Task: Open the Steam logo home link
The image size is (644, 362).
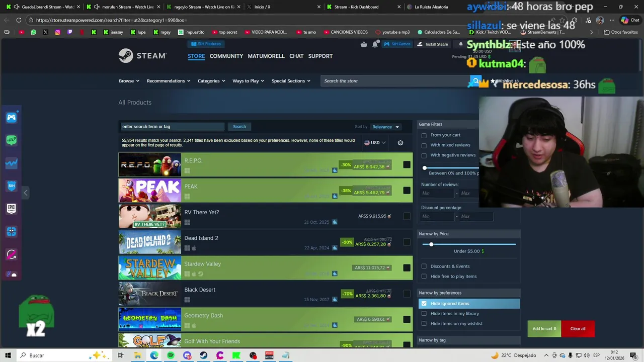Action: 142,56
